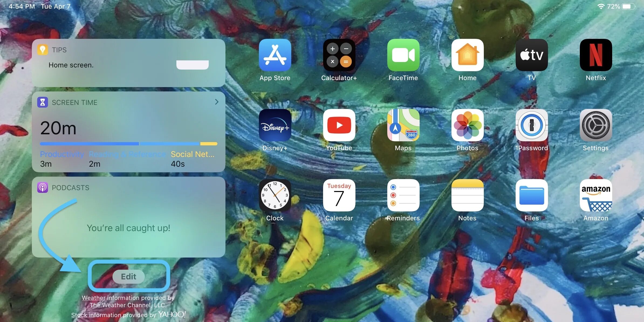Viewport: 644px width, 322px height.
Task: Open Maps app
Action: [403, 125]
